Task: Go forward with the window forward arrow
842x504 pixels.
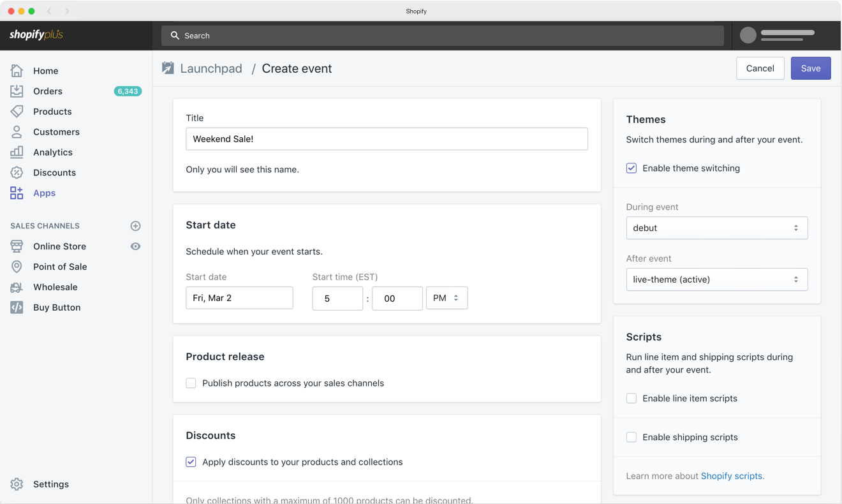Action: pyautogui.click(x=67, y=11)
